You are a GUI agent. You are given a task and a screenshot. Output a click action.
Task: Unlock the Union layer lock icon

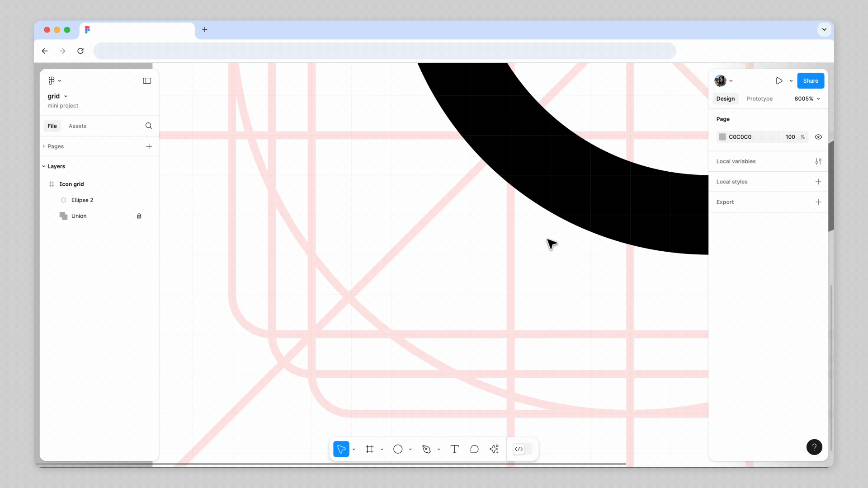click(x=139, y=216)
